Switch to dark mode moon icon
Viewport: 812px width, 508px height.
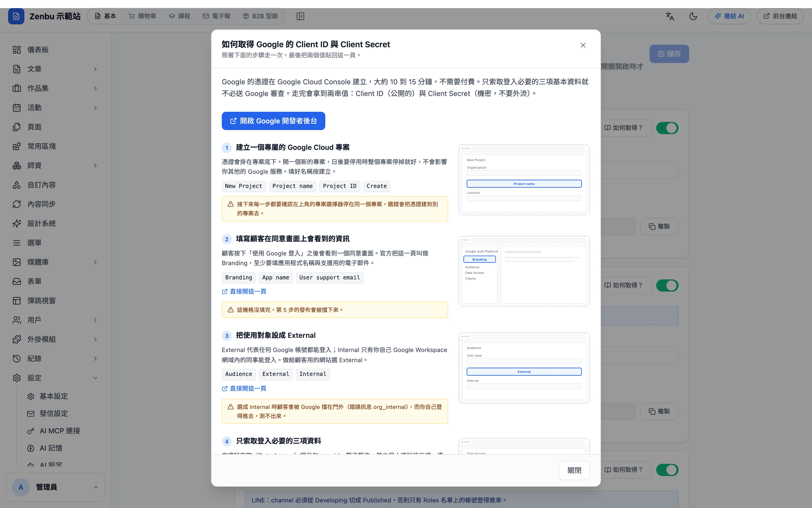[693, 16]
